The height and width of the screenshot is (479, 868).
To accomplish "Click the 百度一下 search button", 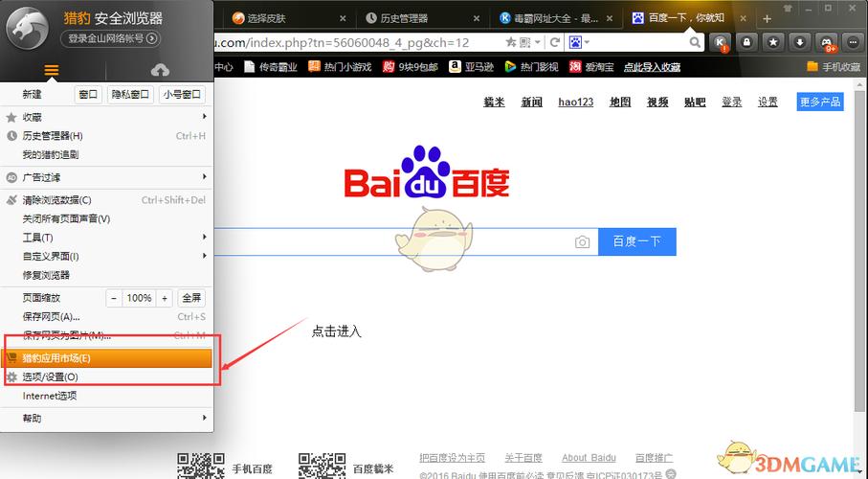I will point(637,241).
